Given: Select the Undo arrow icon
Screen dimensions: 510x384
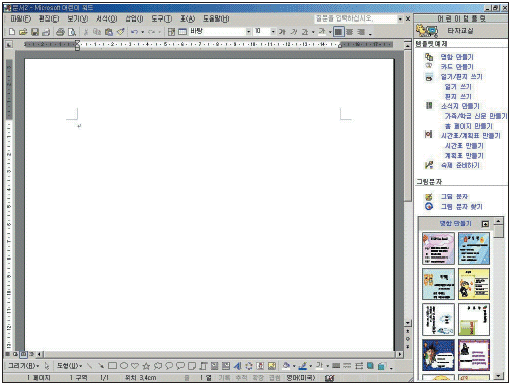Looking at the screenshot, I should pos(134,32).
